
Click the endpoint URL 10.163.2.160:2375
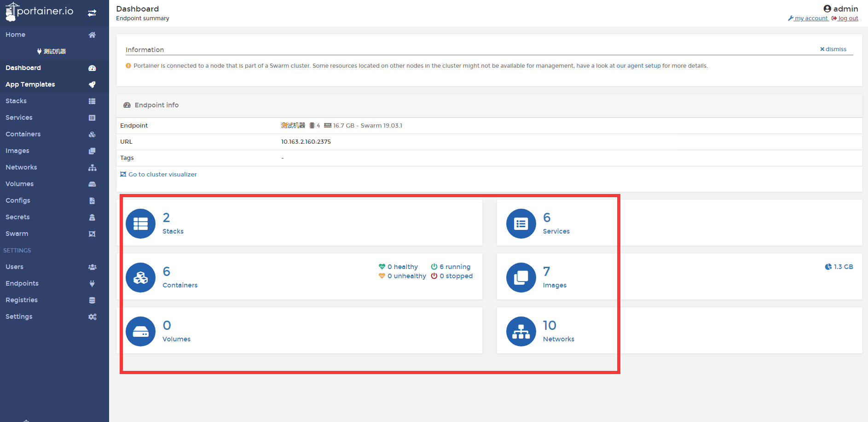[306, 142]
